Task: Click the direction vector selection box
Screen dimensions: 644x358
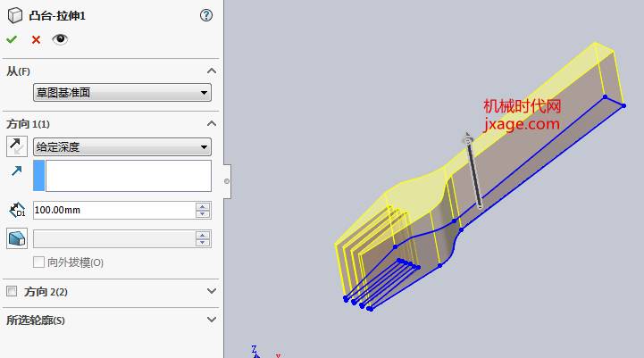Action: 122,176
